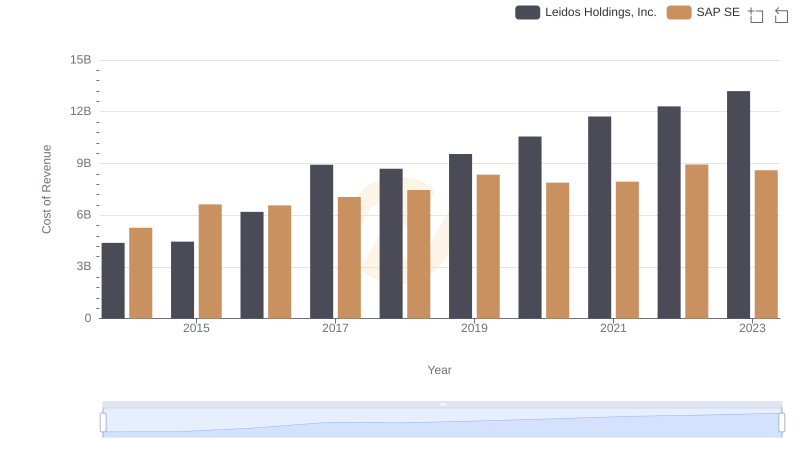
Task: Click the 2023 x-axis label
Action: click(752, 328)
